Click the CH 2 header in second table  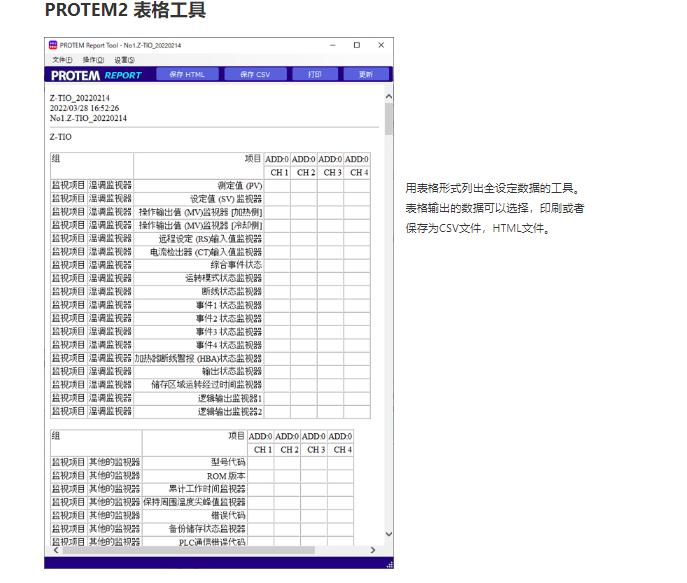[x=289, y=450]
